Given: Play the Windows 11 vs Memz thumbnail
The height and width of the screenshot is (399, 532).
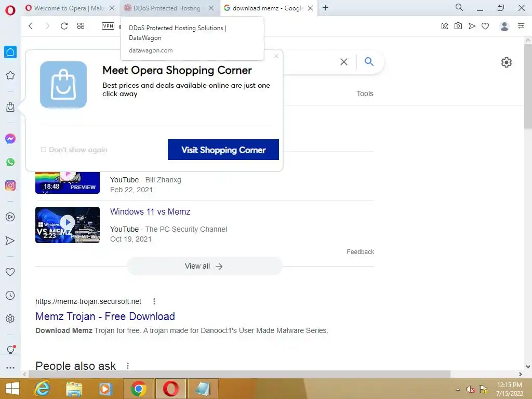Looking at the screenshot, I should click(x=68, y=224).
